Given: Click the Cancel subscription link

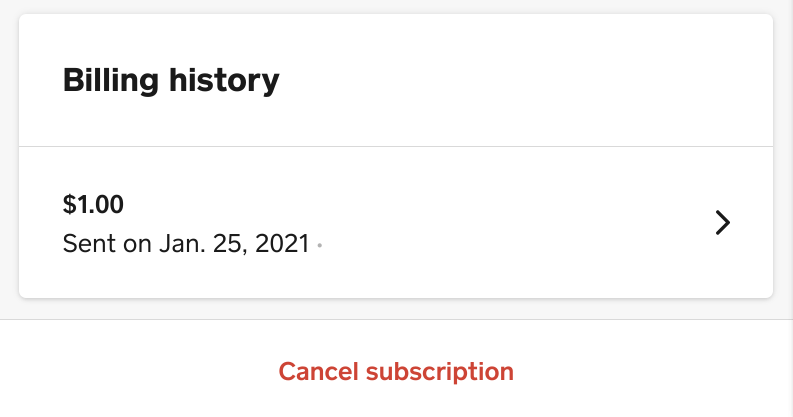Looking at the screenshot, I should (x=396, y=372).
